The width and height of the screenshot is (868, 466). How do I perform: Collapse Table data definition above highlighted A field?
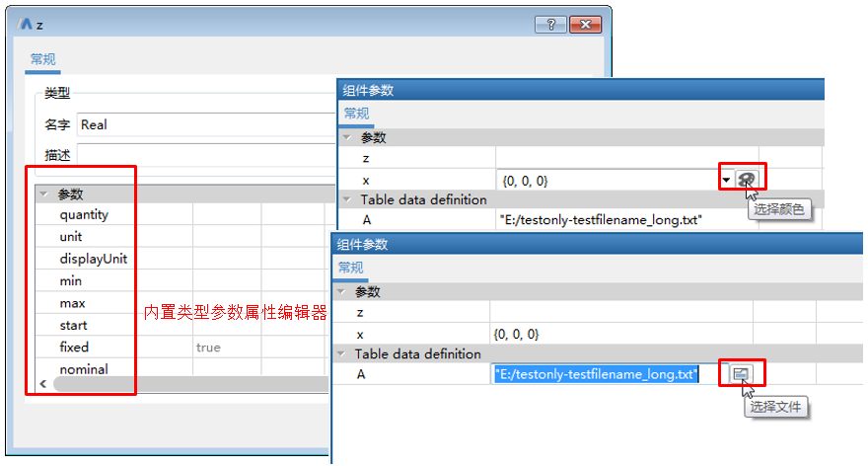(342, 353)
